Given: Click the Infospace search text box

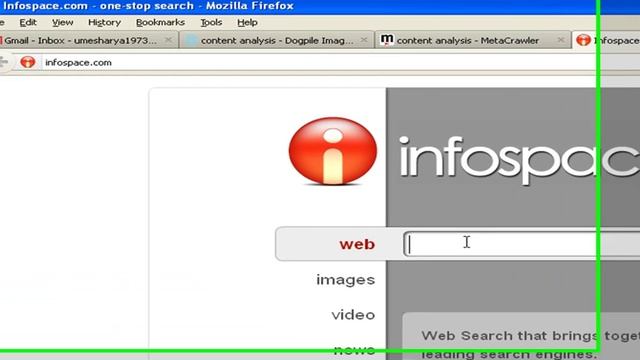Looking at the screenshot, I should pyautogui.click(x=522, y=244).
